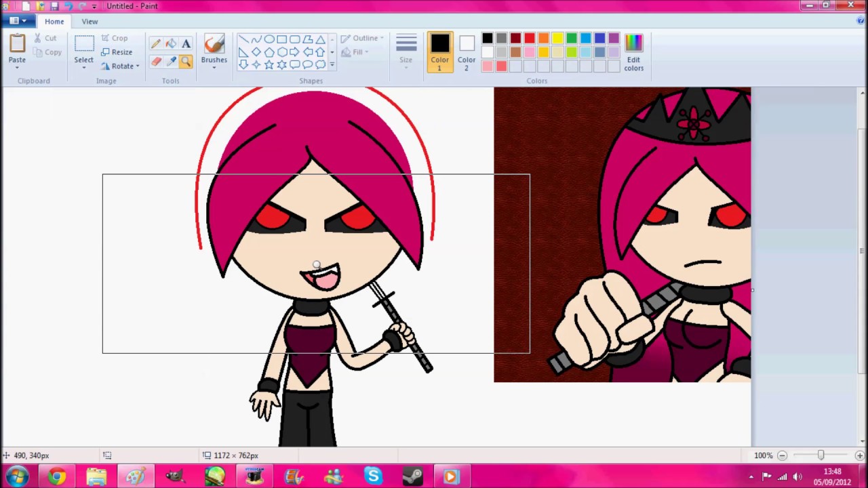Pick the Oval shape
The height and width of the screenshot is (488, 868).
(x=269, y=39)
